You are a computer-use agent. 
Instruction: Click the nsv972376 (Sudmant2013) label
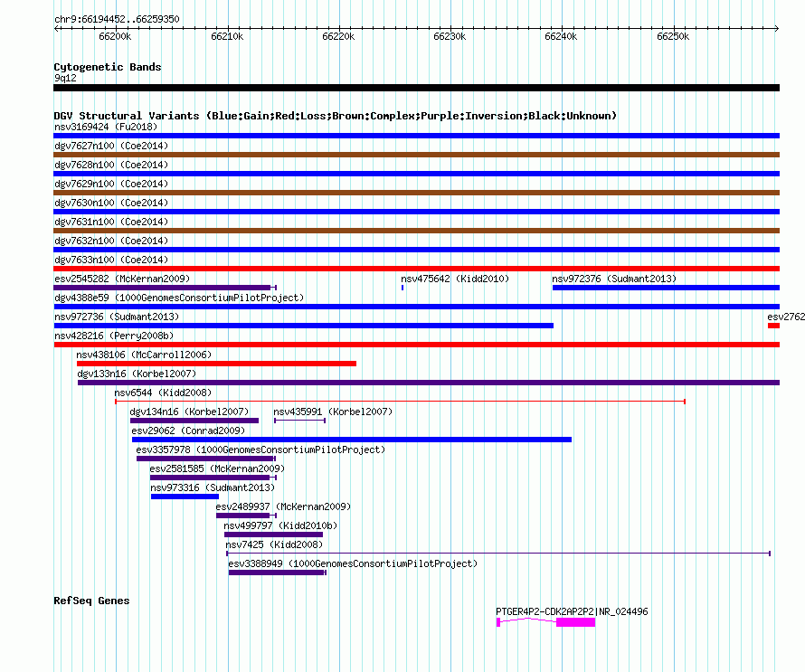(614, 279)
